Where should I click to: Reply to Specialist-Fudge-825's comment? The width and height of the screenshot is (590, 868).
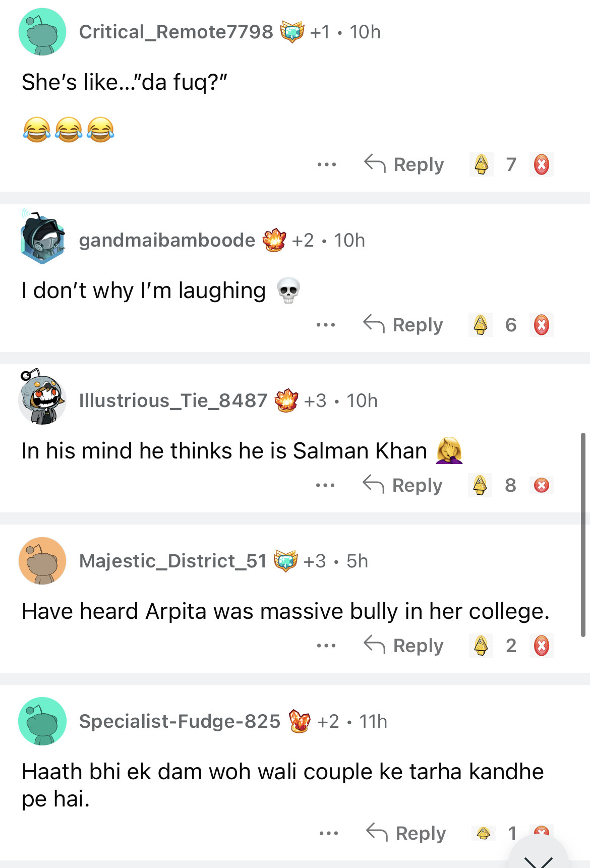click(x=406, y=833)
